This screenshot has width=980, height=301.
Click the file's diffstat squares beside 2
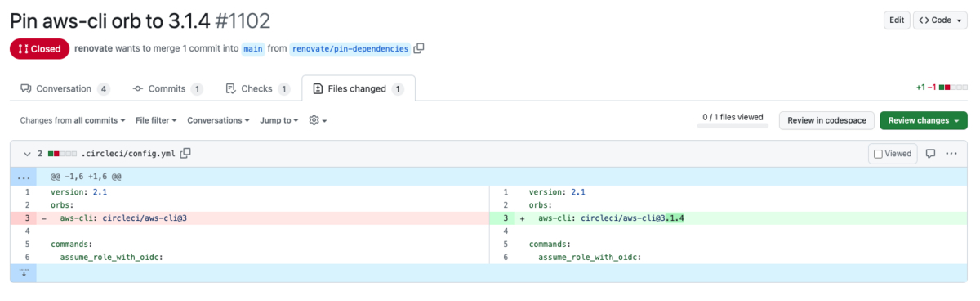click(x=62, y=153)
